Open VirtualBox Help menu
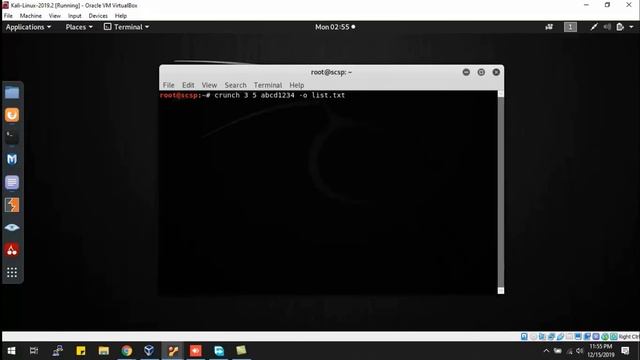Screen dimensions: 640x360 tap(121, 16)
